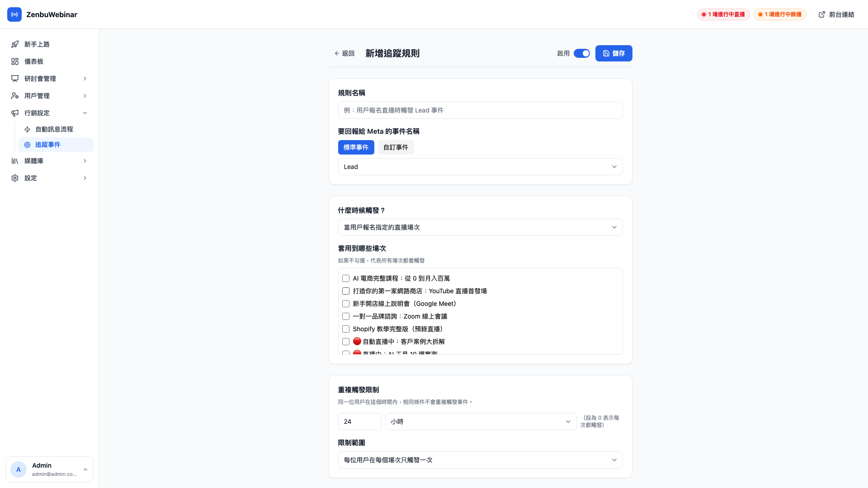Click the ZenbuWebinar brand name

tap(52, 14)
